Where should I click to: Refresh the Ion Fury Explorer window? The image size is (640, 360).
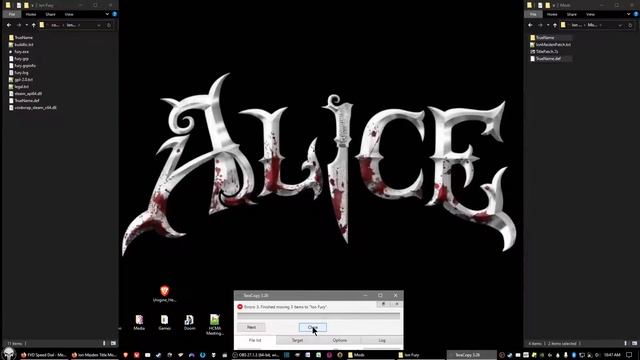(109, 25)
